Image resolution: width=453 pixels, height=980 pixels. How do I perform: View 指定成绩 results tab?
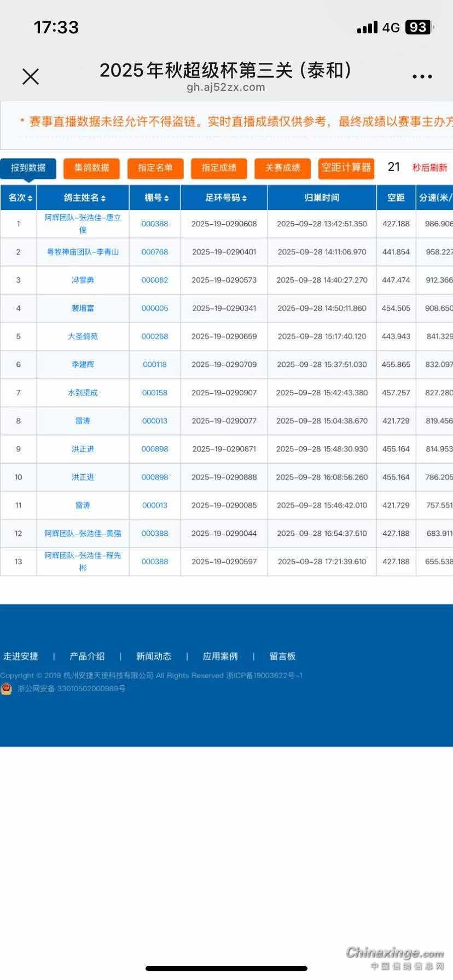pos(219,168)
